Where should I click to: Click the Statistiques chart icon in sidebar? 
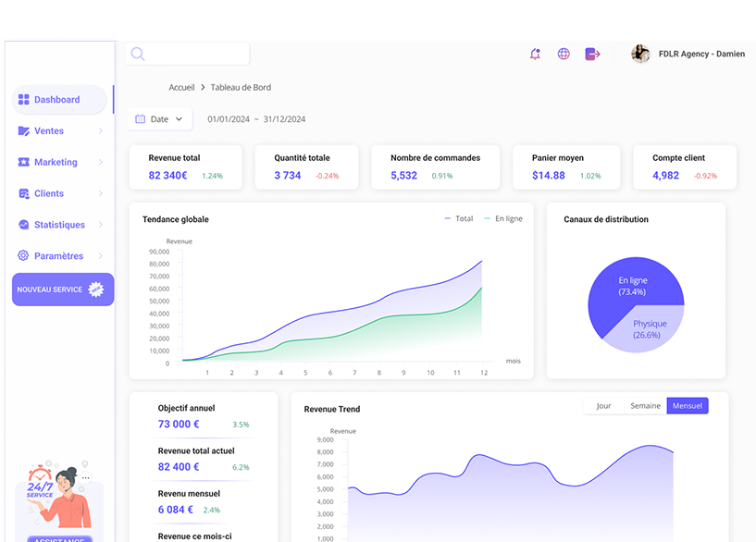[23, 225]
